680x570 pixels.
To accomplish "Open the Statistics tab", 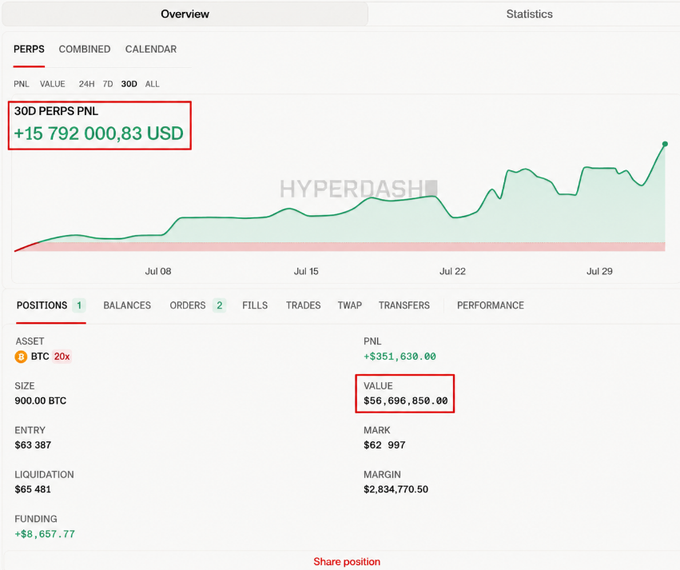I will [529, 14].
